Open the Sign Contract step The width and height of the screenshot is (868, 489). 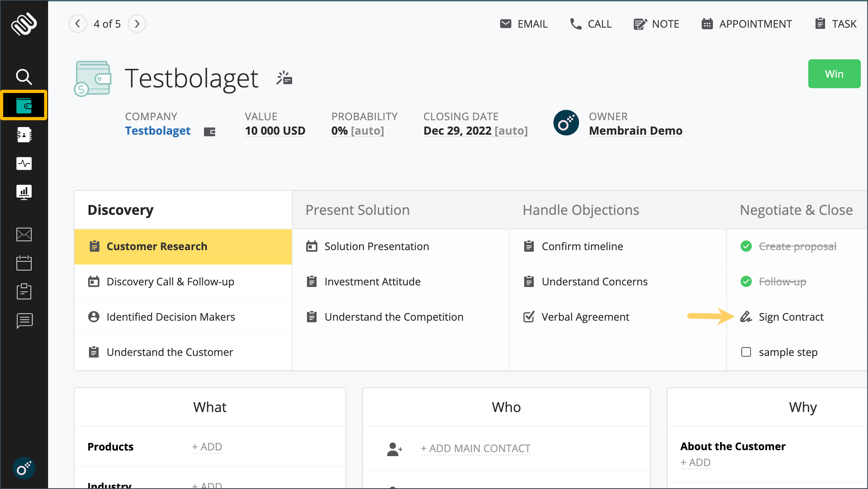(x=797, y=317)
